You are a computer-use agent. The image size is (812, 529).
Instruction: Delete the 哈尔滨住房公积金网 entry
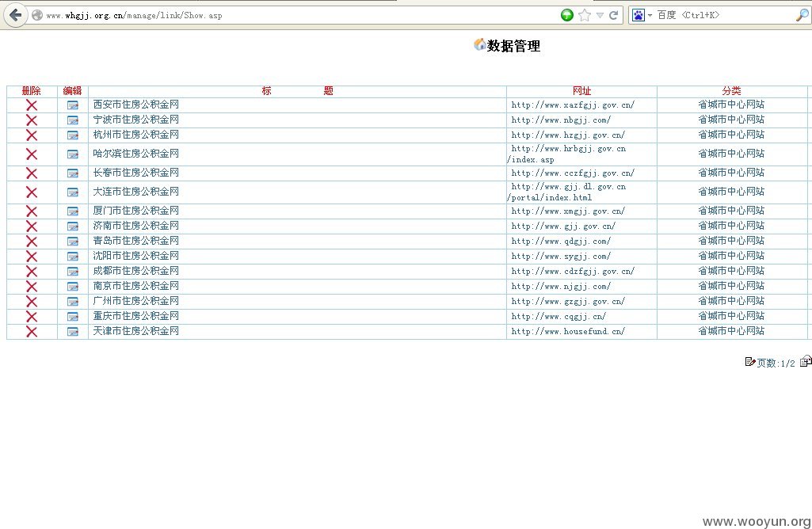tap(32, 154)
